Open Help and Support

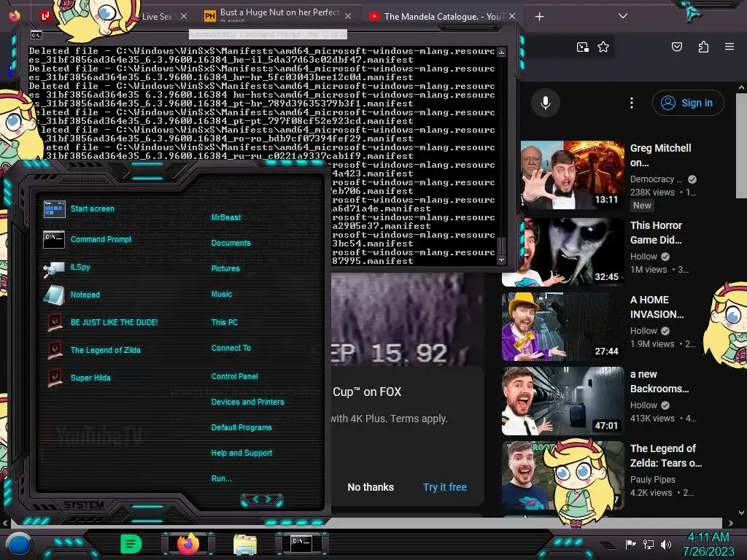[241, 453]
